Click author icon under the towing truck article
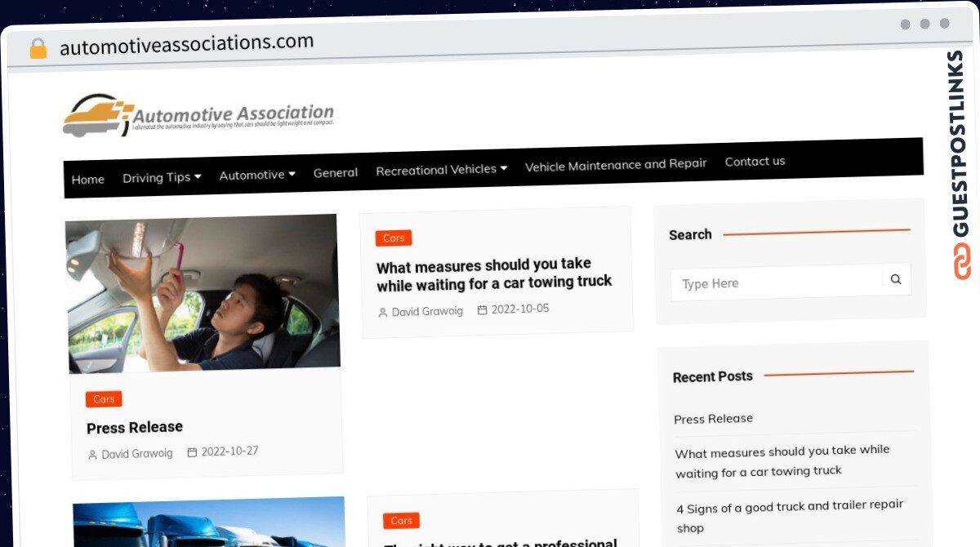 point(382,313)
